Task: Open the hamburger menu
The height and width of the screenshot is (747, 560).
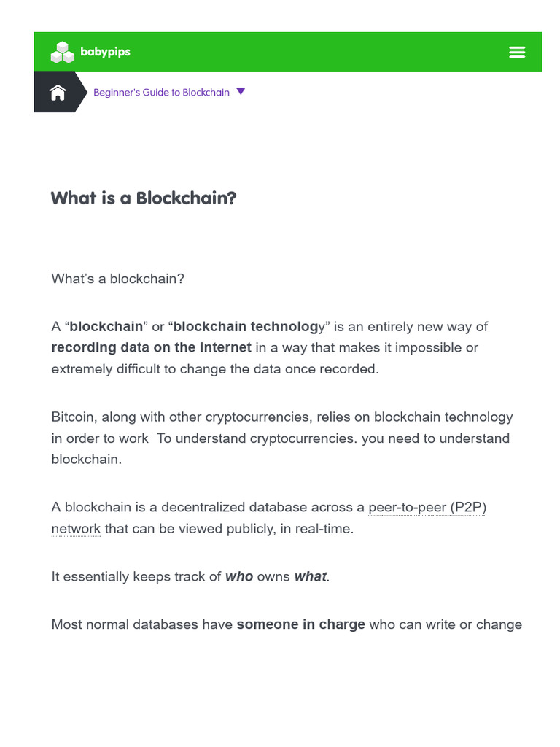Action: [x=517, y=52]
